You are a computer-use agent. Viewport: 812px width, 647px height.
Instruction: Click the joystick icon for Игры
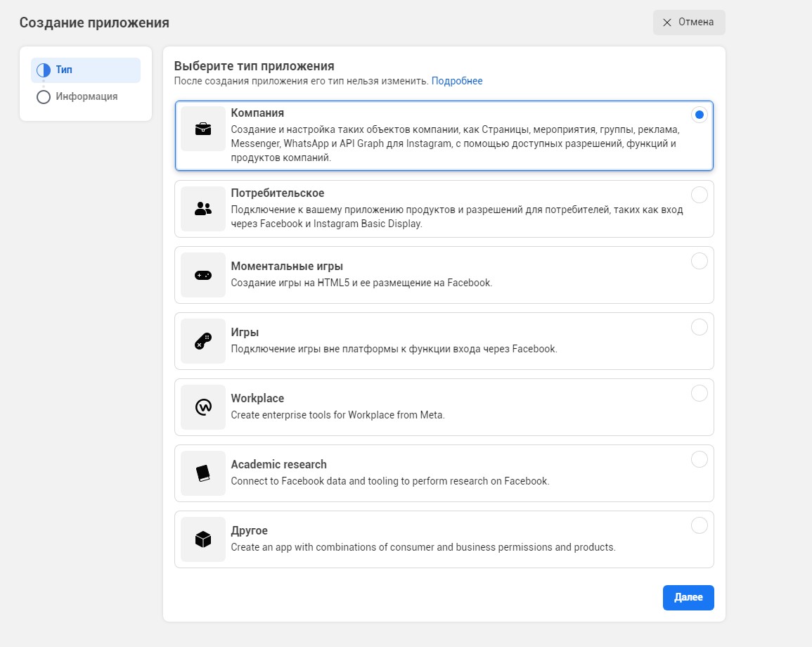coord(203,341)
